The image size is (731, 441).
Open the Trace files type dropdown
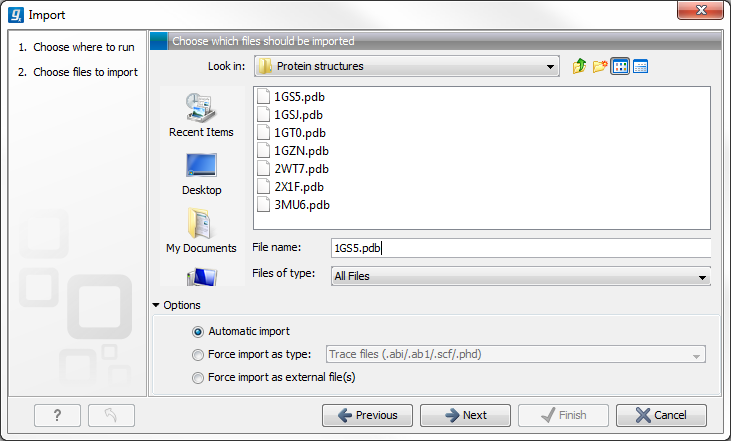[516, 354]
